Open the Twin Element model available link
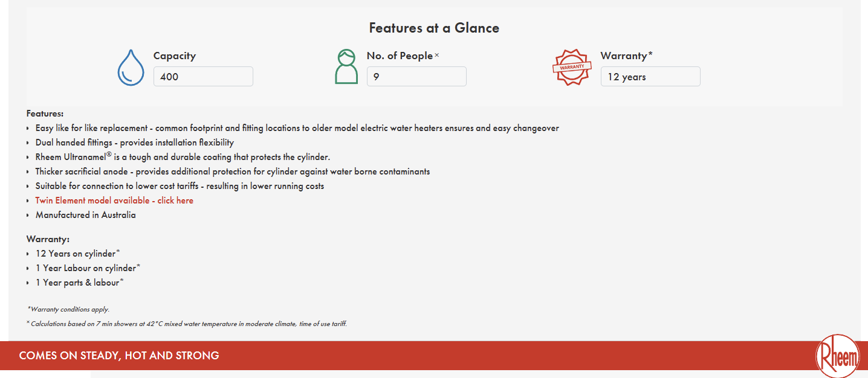The image size is (868, 378). pyautogui.click(x=114, y=200)
